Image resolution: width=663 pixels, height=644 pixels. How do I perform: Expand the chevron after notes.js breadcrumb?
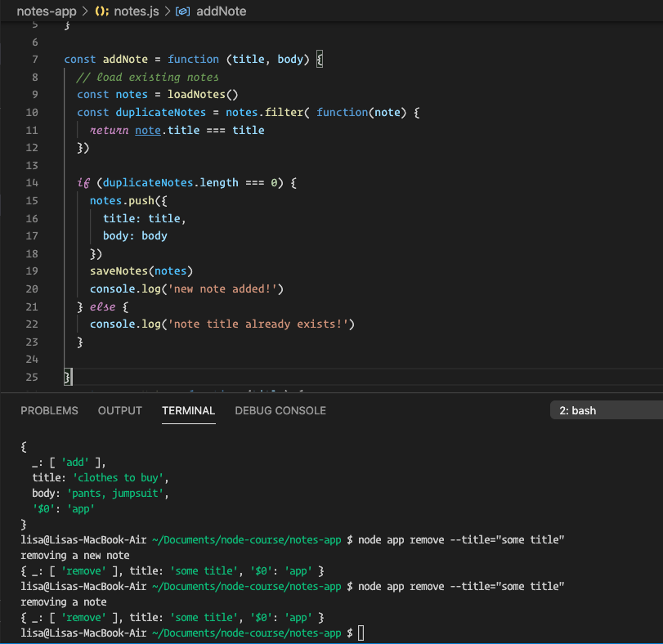point(168,11)
